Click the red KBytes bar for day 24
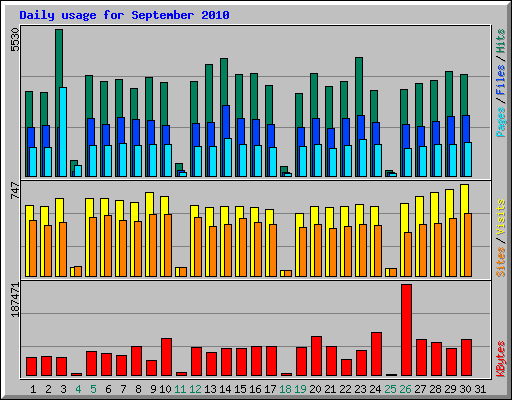This screenshot has height=400, width=512. click(x=376, y=354)
